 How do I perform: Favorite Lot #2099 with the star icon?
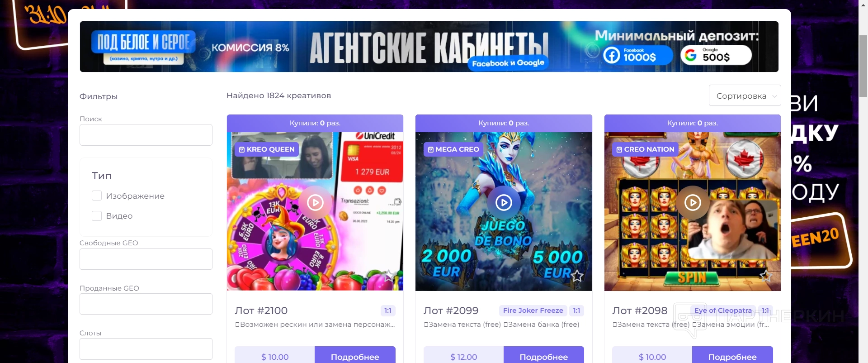point(577,276)
